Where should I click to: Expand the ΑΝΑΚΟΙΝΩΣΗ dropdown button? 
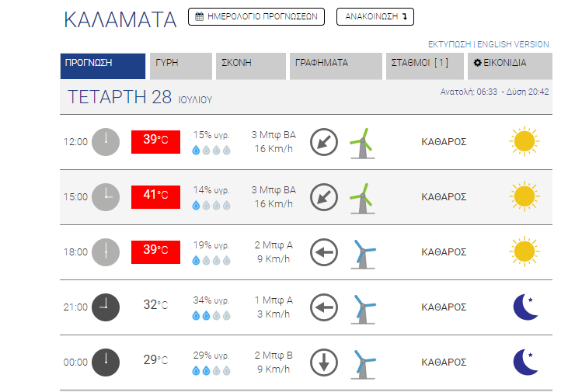[x=375, y=17]
